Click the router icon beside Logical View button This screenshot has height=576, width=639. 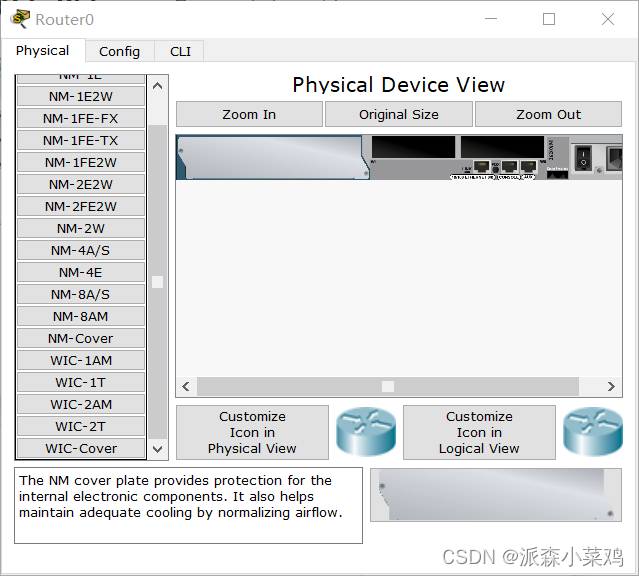(x=593, y=432)
